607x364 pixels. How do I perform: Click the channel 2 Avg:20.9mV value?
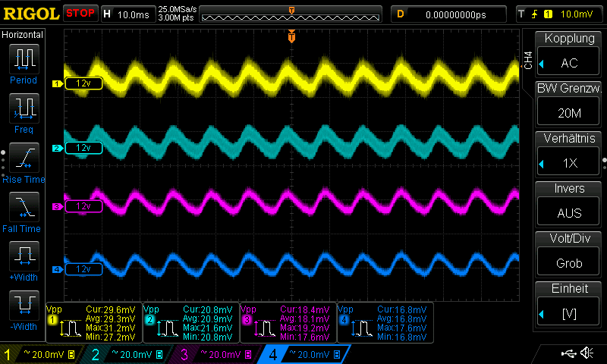click(x=207, y=318)
